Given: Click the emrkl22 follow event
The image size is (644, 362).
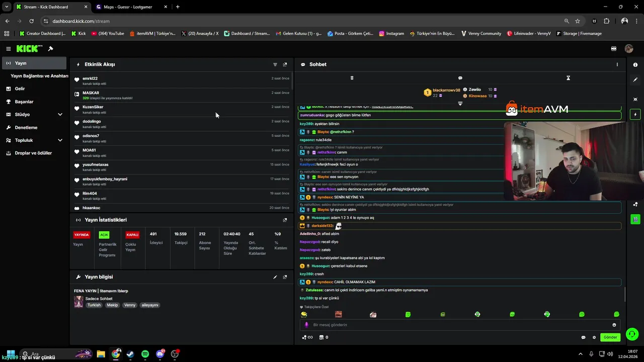Looking at the screenshot, I should [x=182, y=80].
